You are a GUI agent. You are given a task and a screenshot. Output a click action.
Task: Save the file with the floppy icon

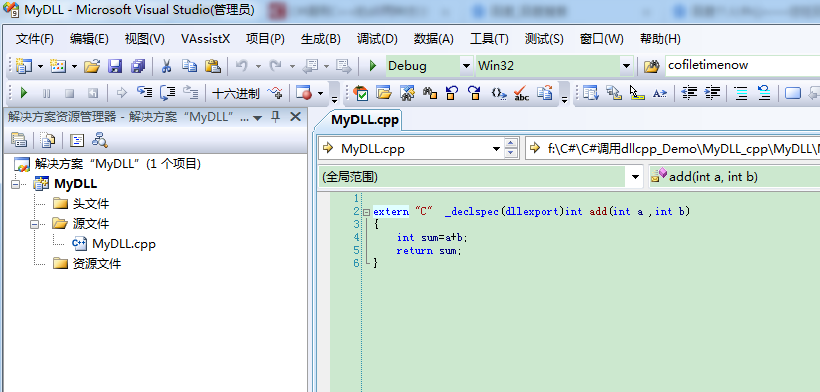click(x=115, y=66)
